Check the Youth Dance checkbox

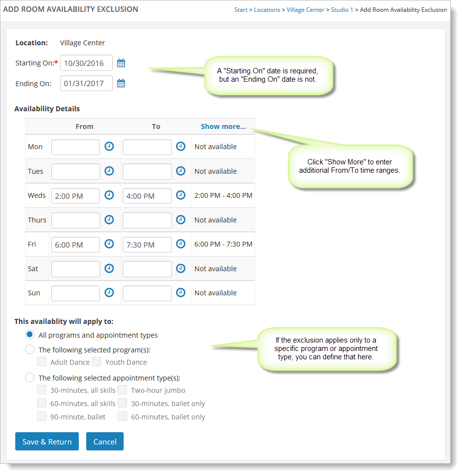[97, 362]
